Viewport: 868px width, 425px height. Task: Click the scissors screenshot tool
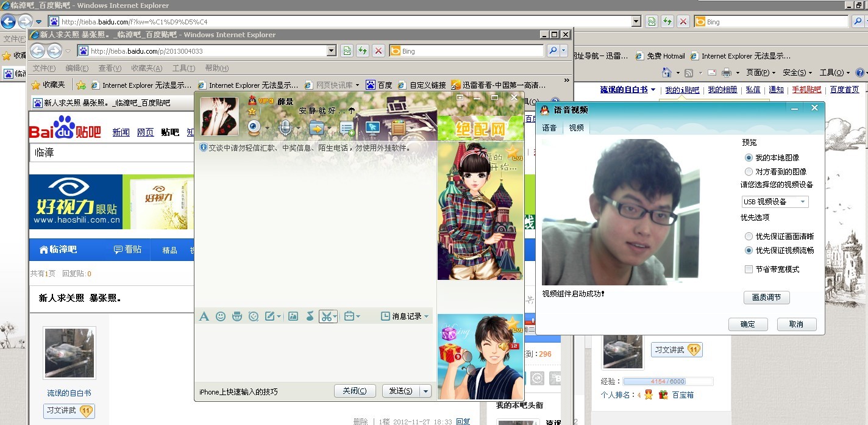coord(326,316)
